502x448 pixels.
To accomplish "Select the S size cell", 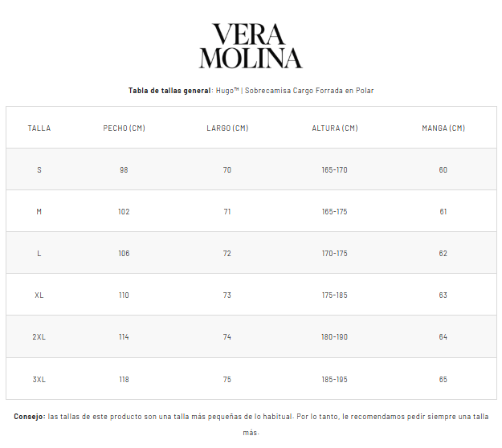I will pyautogui.click(x=39, y=170).
